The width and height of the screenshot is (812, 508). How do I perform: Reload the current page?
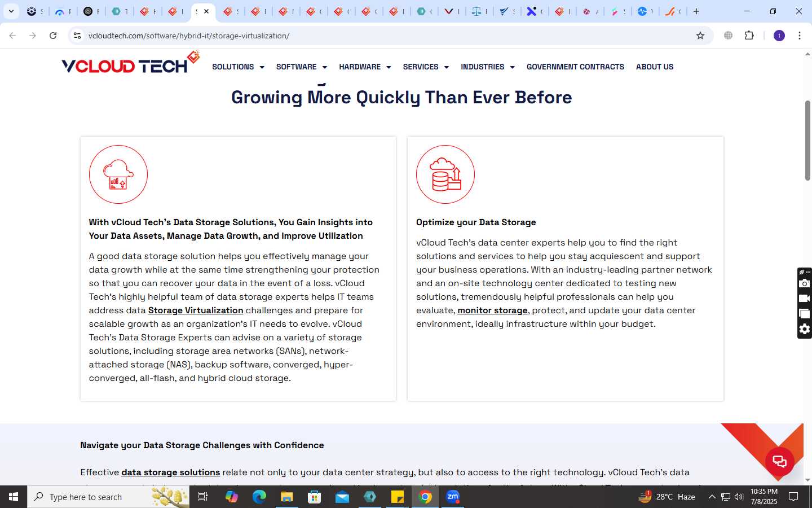coord(53,36)
